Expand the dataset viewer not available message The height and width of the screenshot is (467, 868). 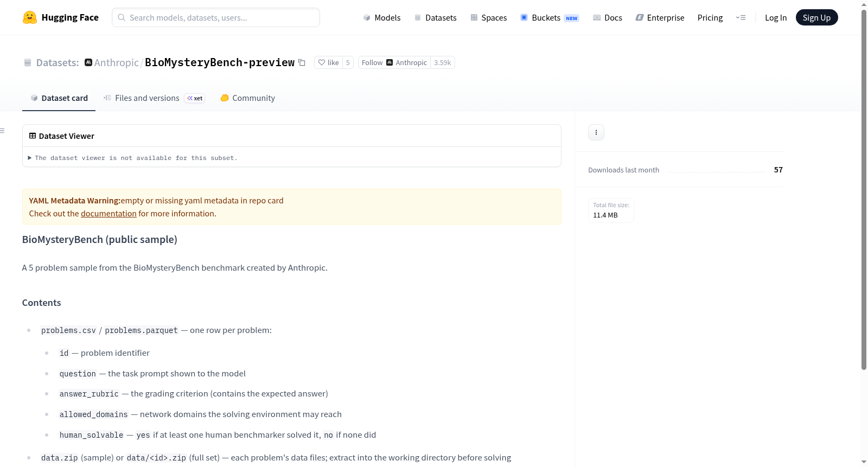[x=132, y=158]
